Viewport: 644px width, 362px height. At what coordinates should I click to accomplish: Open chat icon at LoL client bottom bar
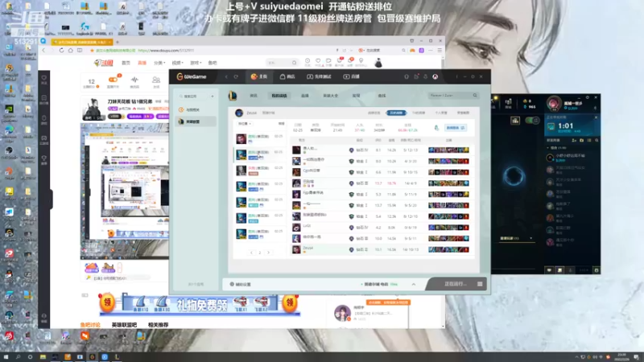pos(549,270)
